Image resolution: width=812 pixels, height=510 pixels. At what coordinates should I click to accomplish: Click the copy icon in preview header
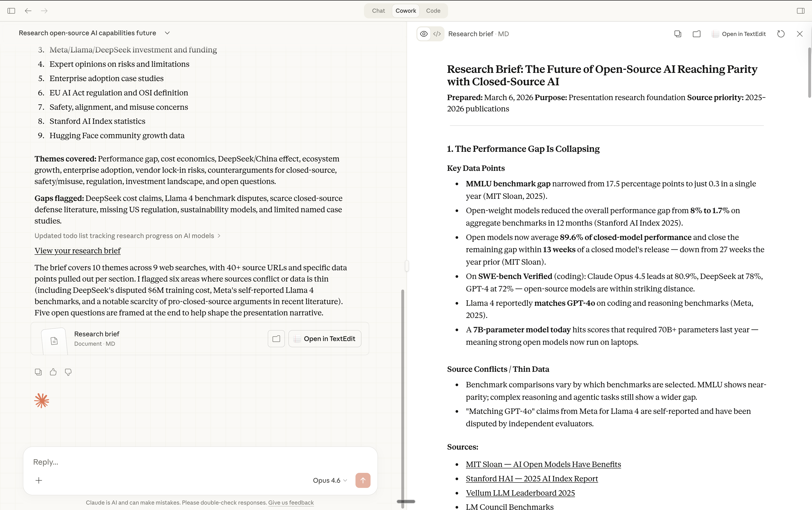pos(677,34)
